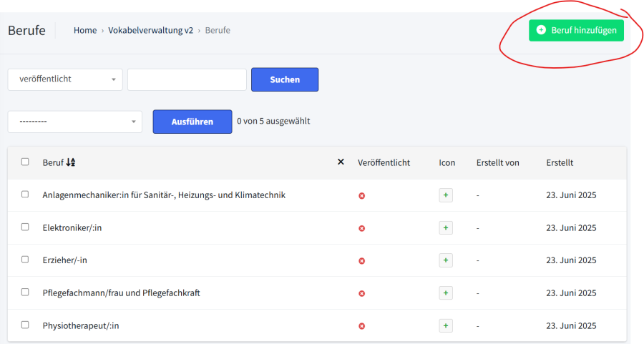
Task: Focus the search text field
Action: pos(187,79)
